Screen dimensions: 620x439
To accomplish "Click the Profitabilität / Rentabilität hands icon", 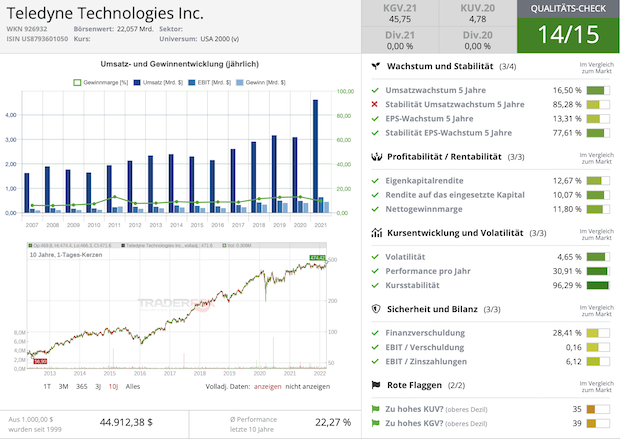I will [x=376, y=157].
